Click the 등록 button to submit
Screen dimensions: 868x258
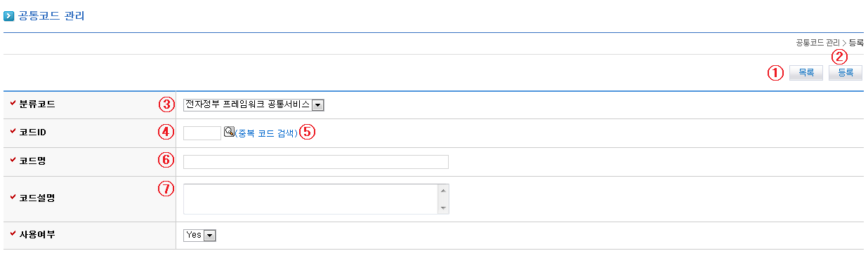pos(846,72)
